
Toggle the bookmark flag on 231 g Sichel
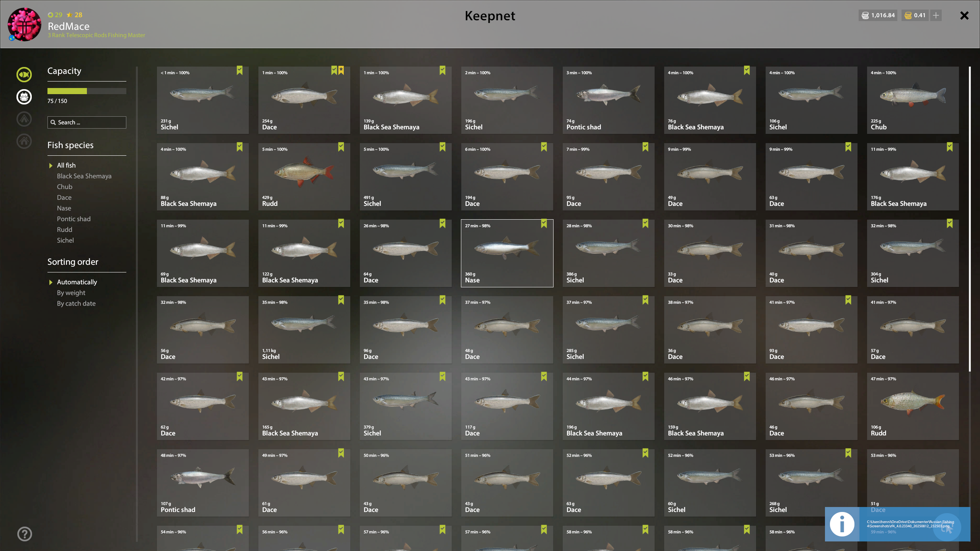click(240, 70)
